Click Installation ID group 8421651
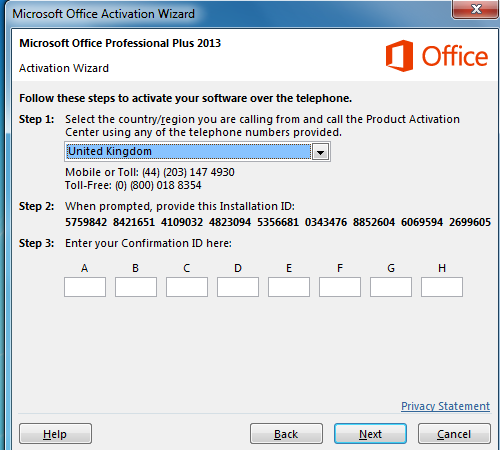 134,222
